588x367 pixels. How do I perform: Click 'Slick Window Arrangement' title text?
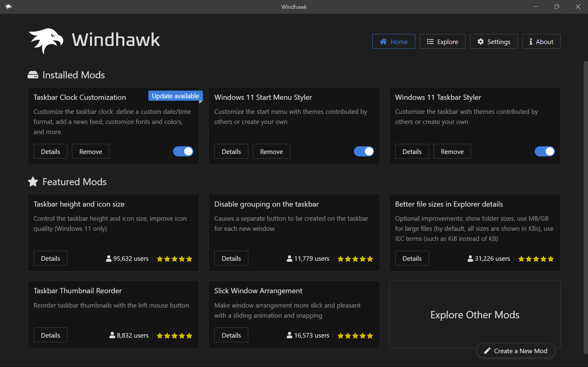(258, 291)
